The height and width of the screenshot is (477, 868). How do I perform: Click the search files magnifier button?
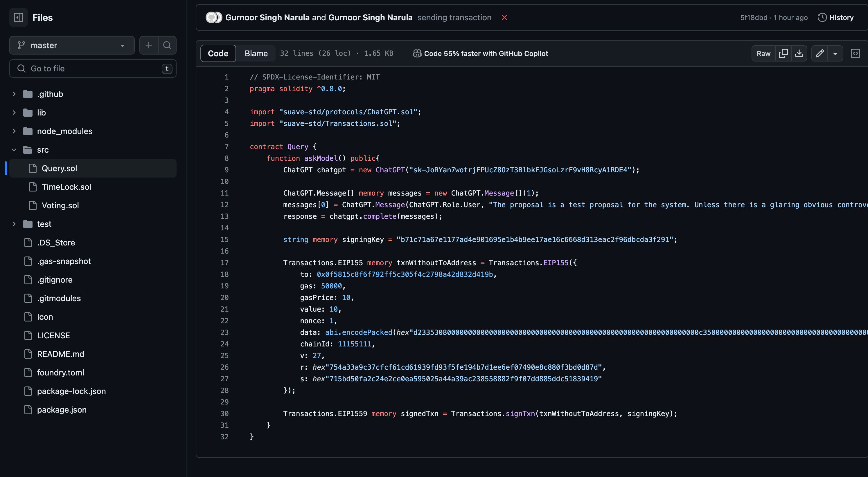coord(167,45)
